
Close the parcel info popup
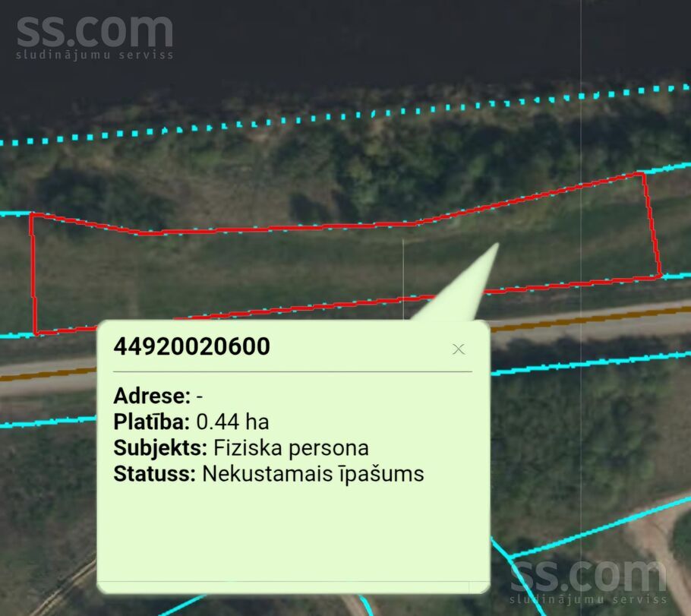[x=459, y=349]
